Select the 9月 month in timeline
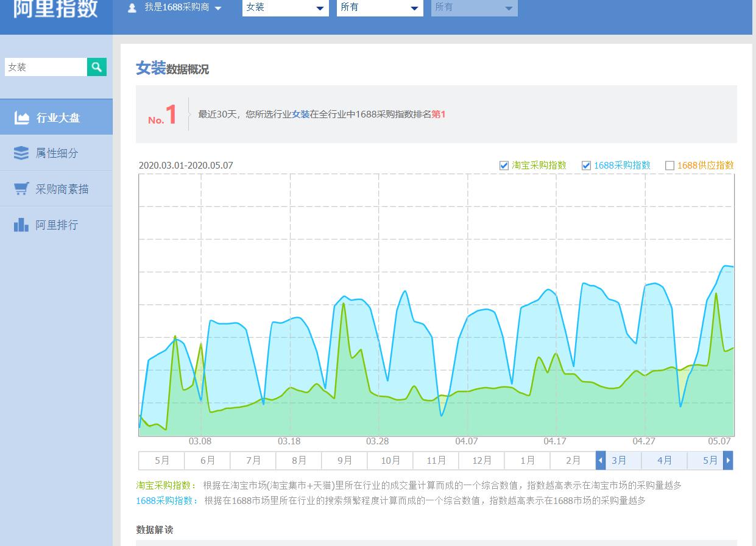The image size is (756, 546). (x=345, y=460)
